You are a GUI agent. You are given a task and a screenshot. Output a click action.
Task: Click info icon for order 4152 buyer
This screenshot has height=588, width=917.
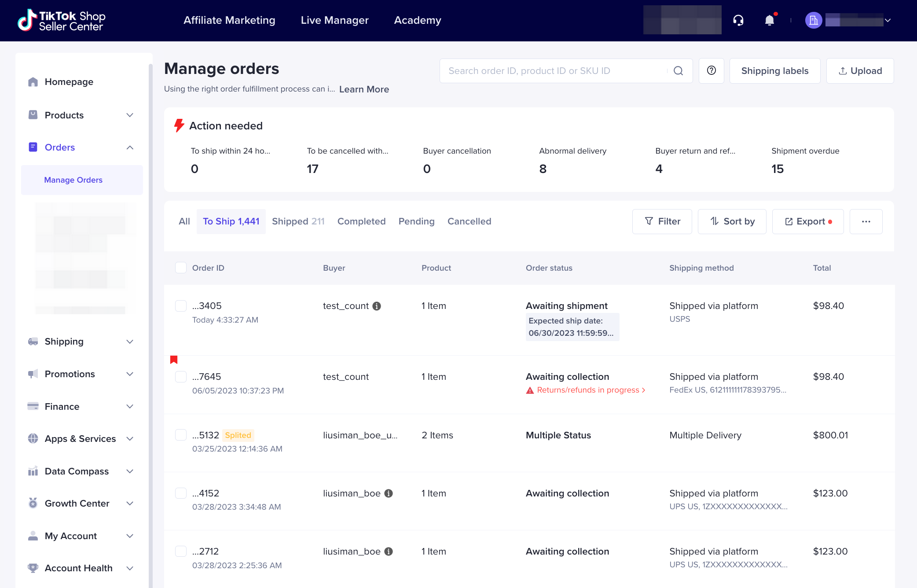pos(389,493)
